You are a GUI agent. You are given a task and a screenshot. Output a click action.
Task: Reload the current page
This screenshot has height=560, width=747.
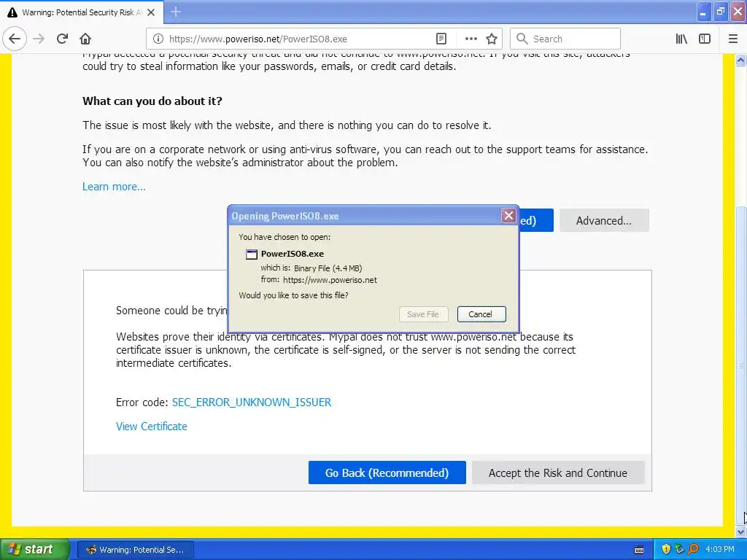point(63,39)
